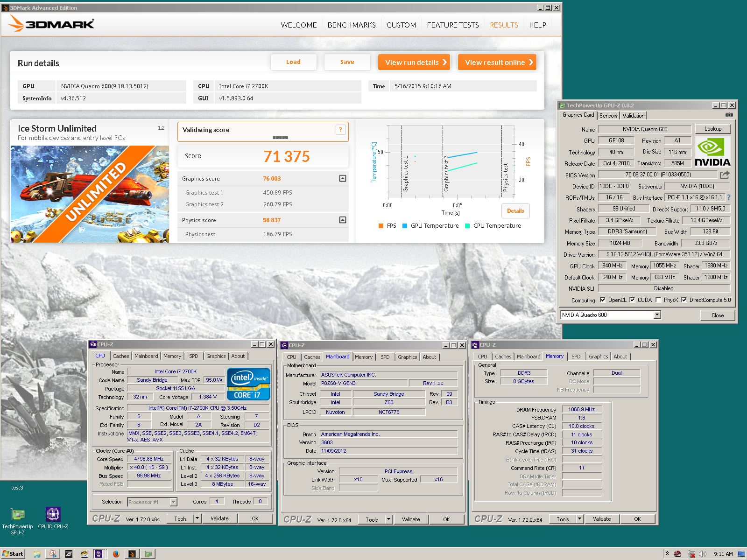Open the Processor #1 selection dropdown

pos(173,502)
